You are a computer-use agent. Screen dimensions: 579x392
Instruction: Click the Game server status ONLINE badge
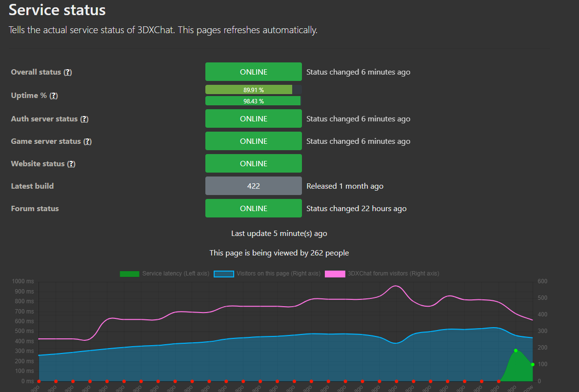pyautogui.click(x=254, y=141)
